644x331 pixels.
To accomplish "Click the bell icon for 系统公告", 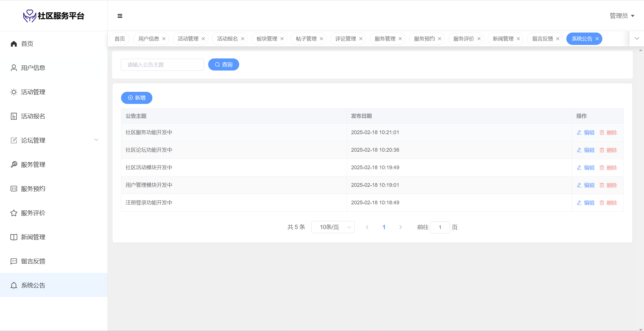I will tap(14, 285).
